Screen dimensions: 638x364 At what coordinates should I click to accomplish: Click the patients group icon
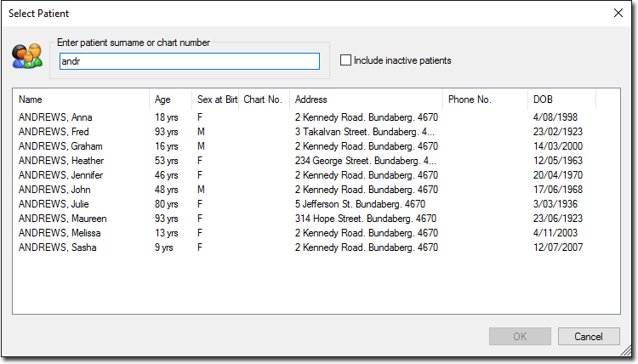click(27, 56)
